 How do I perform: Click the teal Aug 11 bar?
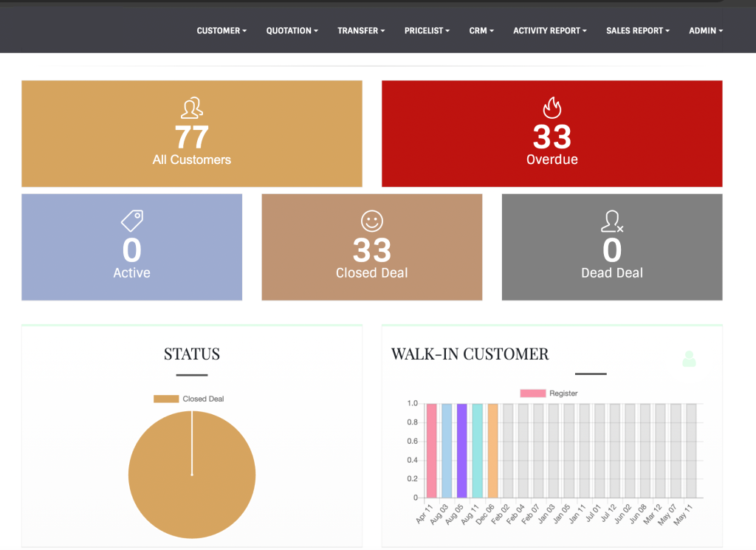(x=478, y=450)
